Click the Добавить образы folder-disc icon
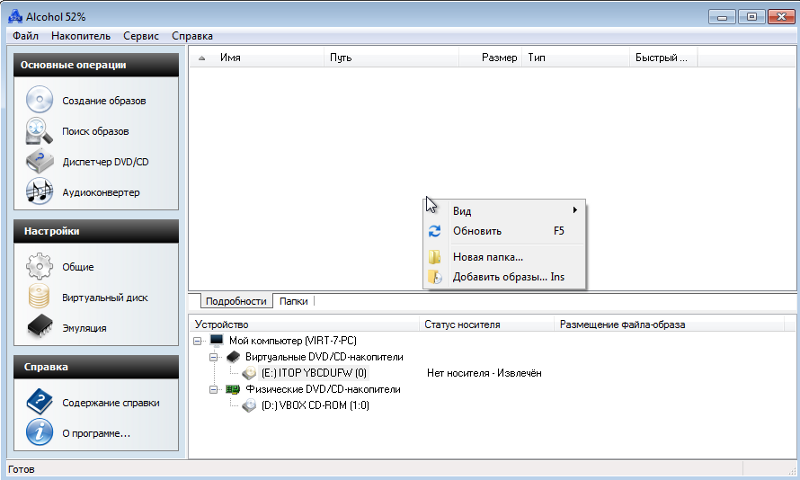This screenshot has width=800, height=480. click(435, 277)
